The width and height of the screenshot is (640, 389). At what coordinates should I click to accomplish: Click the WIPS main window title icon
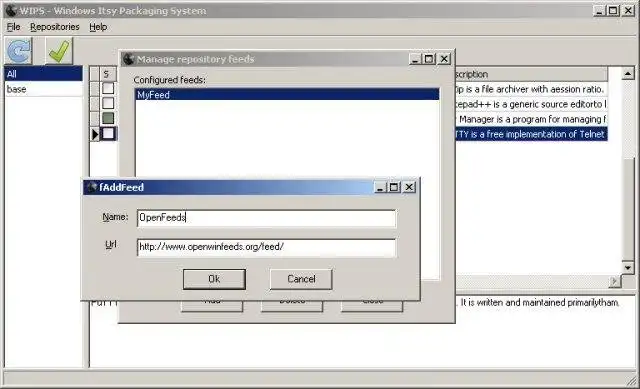(11, 10)
